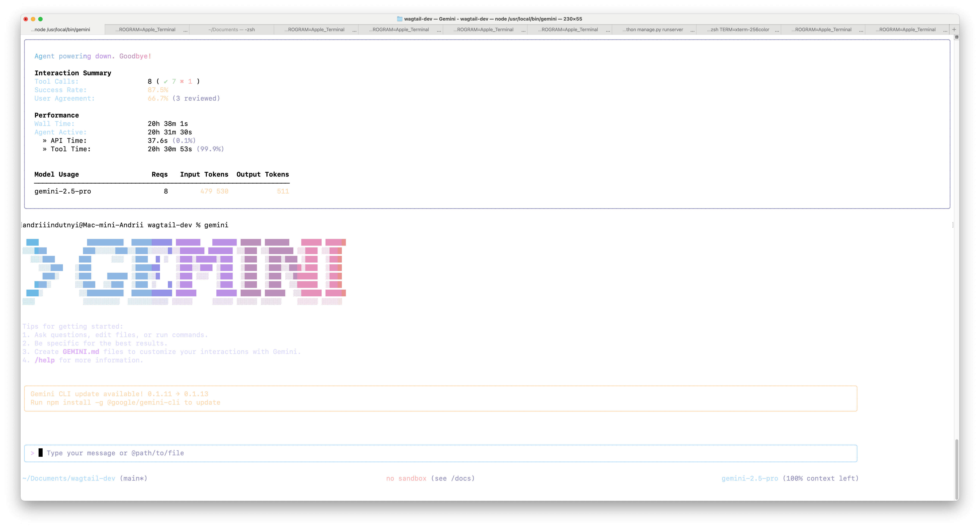Click the terminal vertical scrollbar thumb
The image size is (980, 528).
[x=956, y=469]
